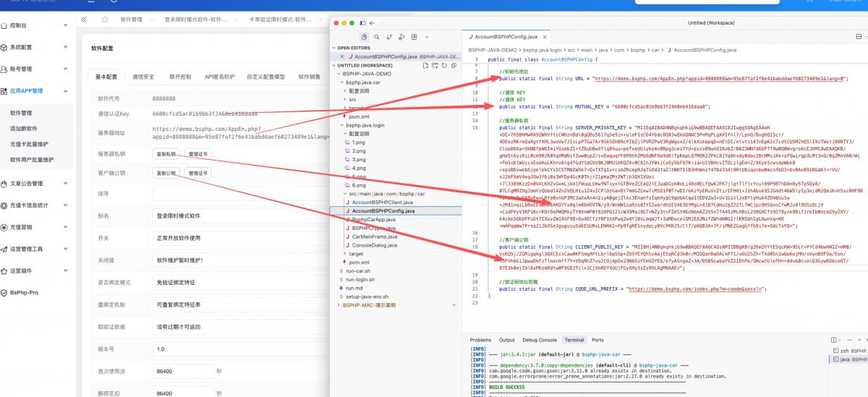Expand the 系统配置 menu arrow
Viewport: 868px width, 397px height.
point(65,48)
